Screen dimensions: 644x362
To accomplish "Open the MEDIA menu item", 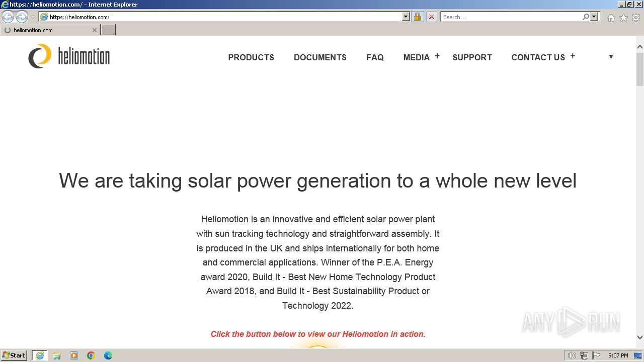I will [416, 57].
